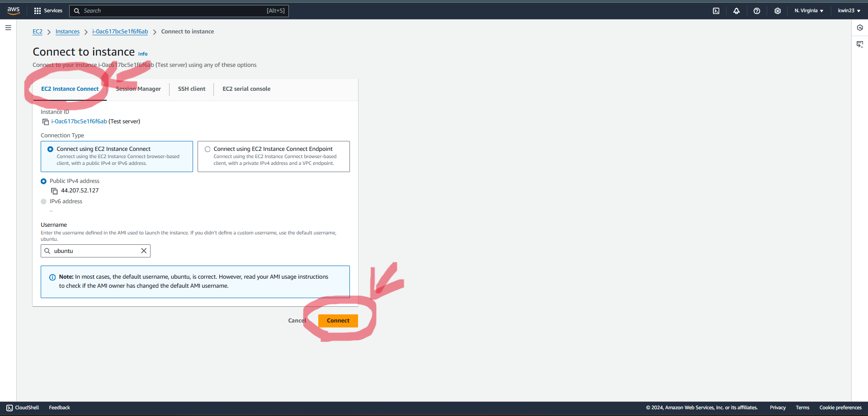The image size is (868, 416).
Task: Open the notifications bell
Action: point(736,11)
